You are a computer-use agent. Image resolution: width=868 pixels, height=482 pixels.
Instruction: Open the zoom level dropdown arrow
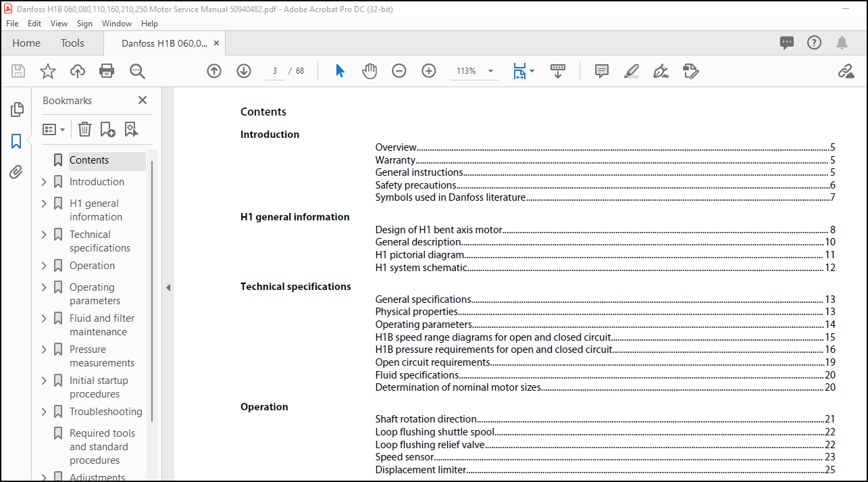[x=490, y=71]
